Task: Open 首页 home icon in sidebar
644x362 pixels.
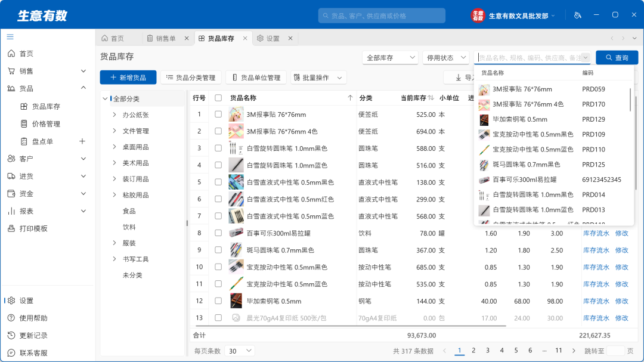Action: click(11, 54)
